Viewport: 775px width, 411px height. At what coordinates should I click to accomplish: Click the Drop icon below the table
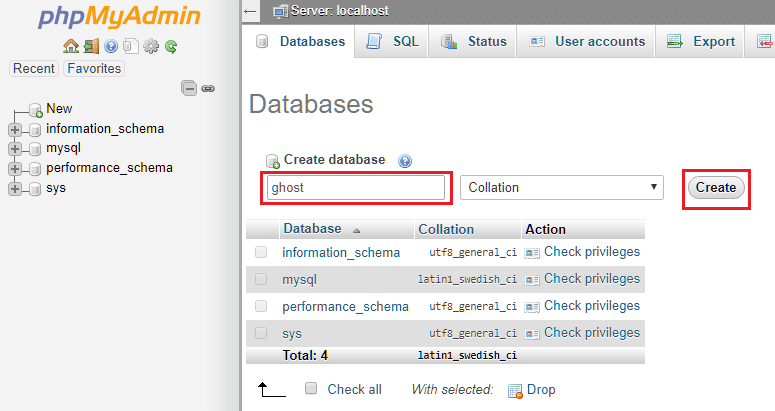(515, 391)
